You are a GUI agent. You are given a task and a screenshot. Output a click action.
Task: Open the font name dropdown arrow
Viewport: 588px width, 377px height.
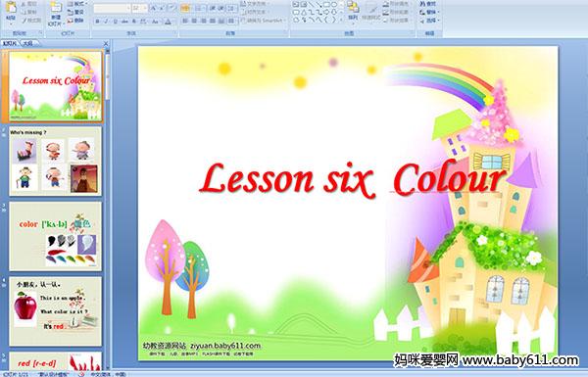[128, 8]
